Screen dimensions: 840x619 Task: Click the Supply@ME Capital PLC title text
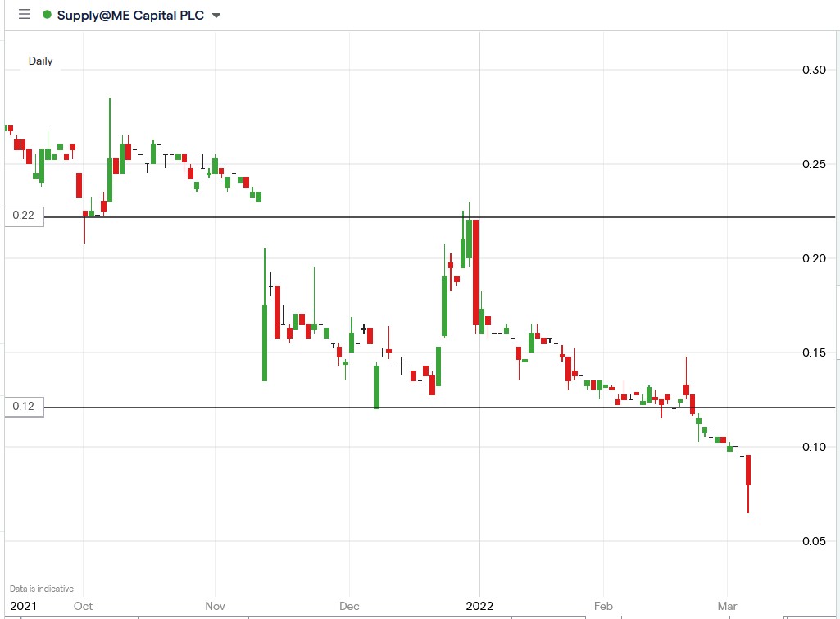tap(131, 15)
